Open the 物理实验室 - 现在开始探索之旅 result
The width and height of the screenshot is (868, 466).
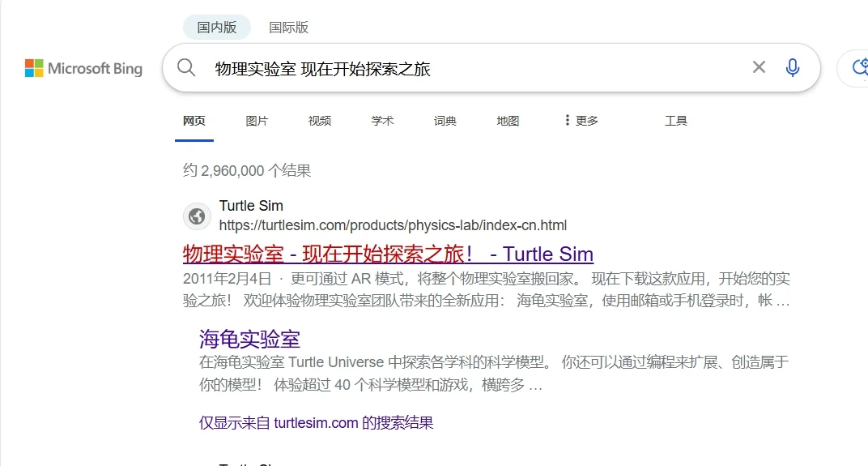point(388,254)
